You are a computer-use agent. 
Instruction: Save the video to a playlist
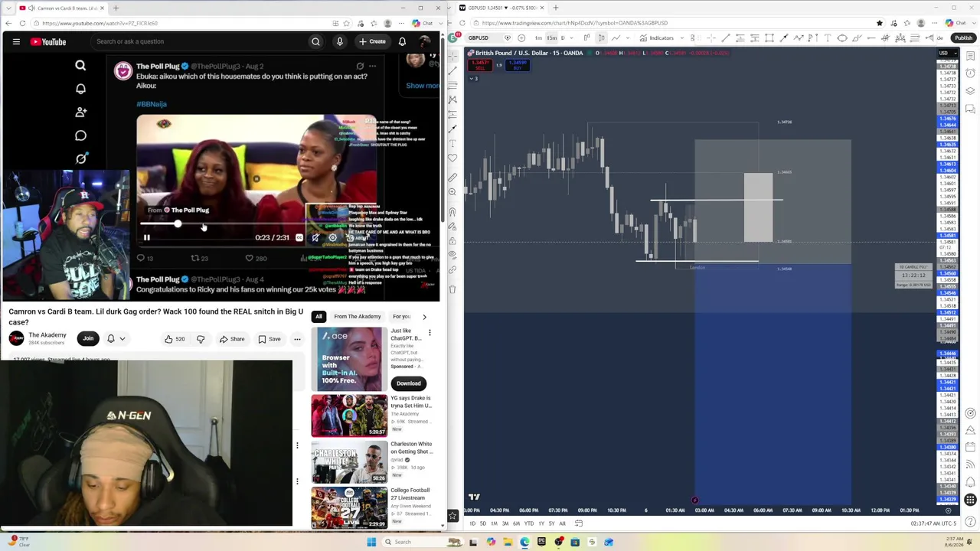(x=269, y=339)
